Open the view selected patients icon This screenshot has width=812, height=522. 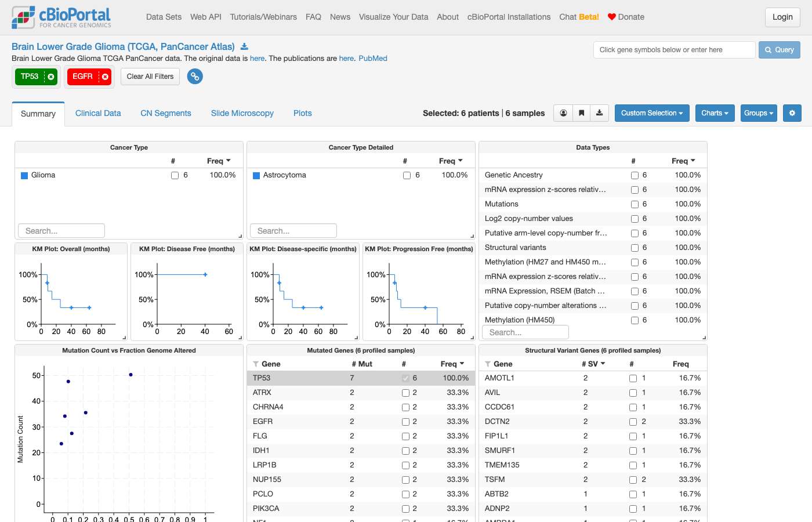coord(563,113)
